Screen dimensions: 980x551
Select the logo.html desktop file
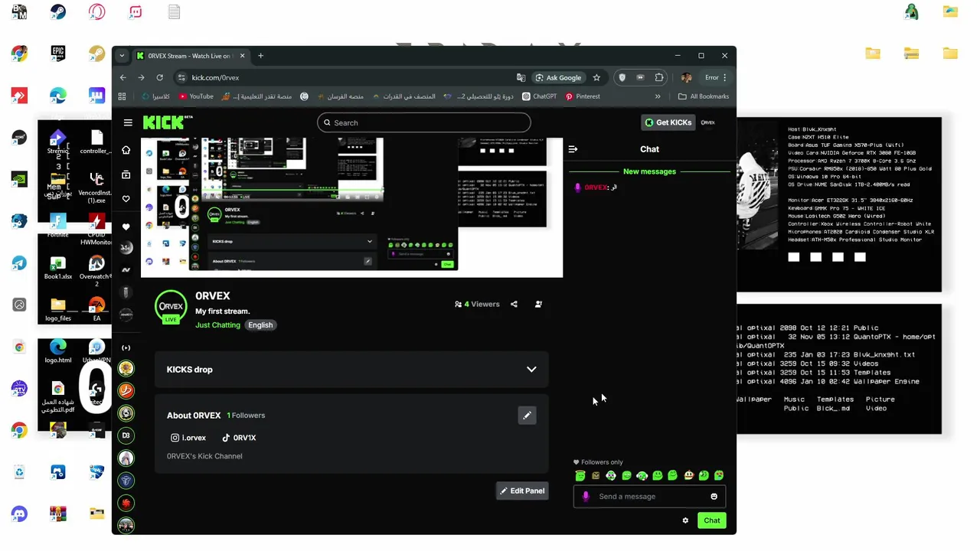tap(57, 352)
